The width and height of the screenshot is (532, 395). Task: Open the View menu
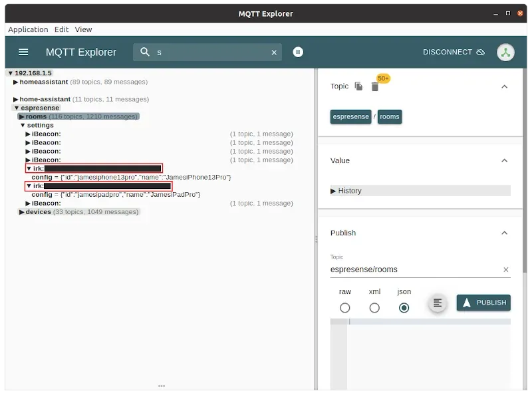click(84, 29)
